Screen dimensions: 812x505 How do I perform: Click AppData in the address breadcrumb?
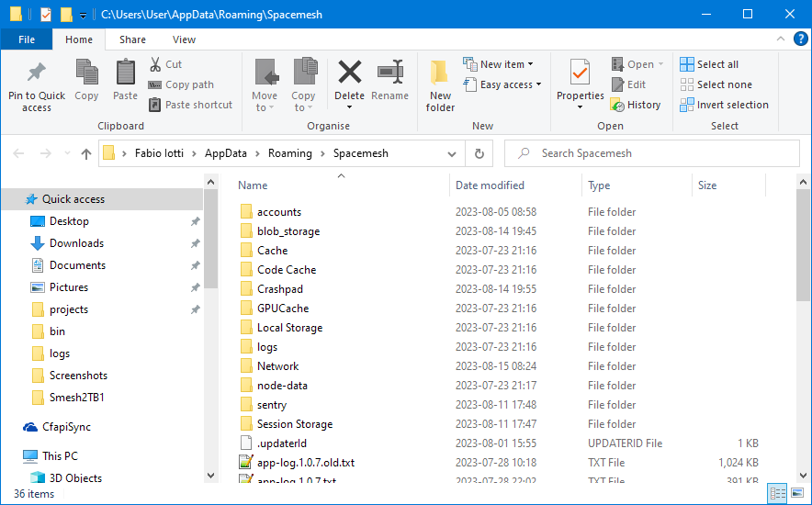tap(226, 153)
